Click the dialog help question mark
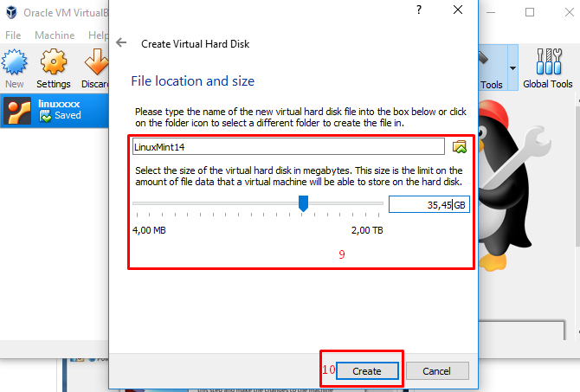580x392 pixels. [419, 10]
